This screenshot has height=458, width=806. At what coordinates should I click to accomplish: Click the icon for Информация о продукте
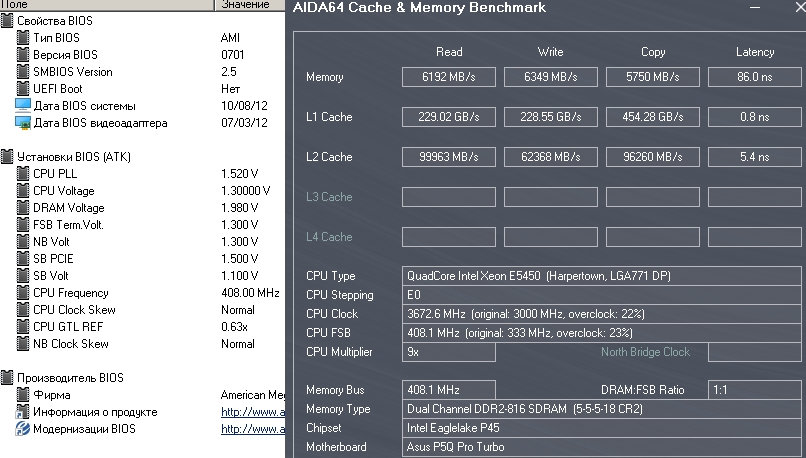(x=23, y=412)
